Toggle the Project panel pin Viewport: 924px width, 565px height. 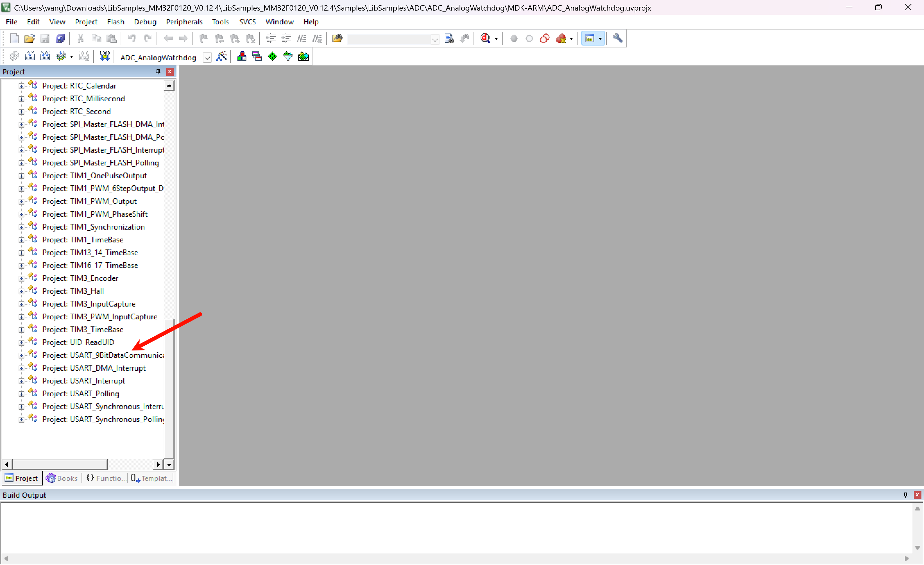tap(158, 72)
